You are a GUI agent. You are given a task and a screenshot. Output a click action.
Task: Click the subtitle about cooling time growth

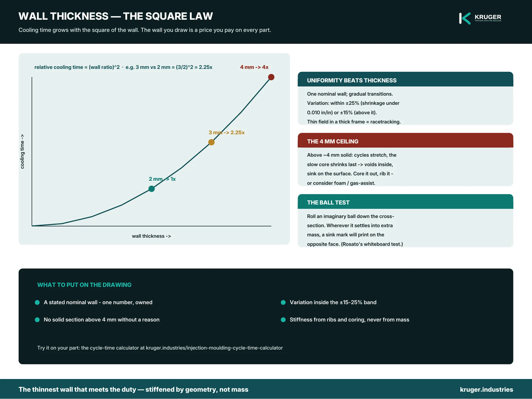coord(145,30)
